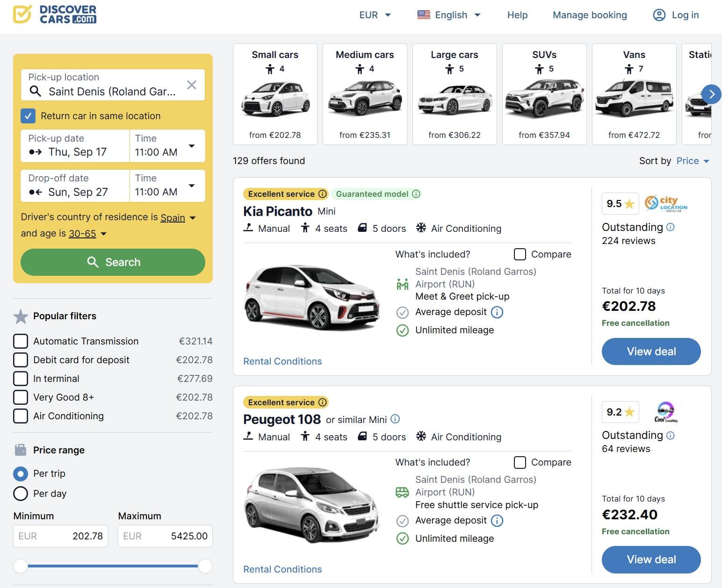Enable the Very Good 8+ filter
Viewport: 722px width, 588px height.
tap(21, 397)
